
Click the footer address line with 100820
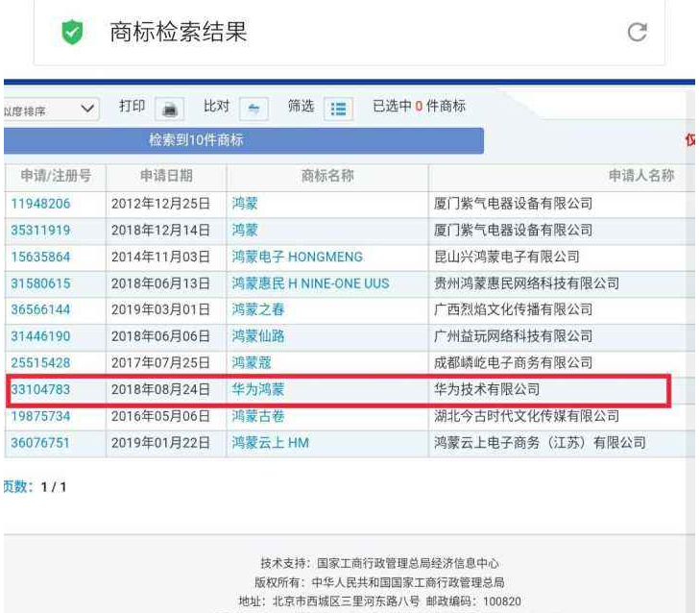(x=379, y=601)
